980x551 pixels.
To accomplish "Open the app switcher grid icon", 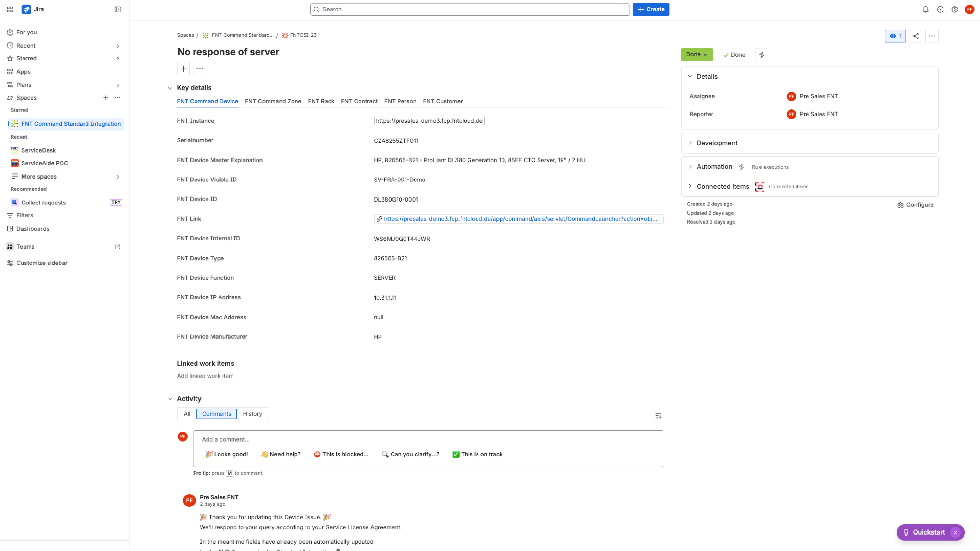I will point(10,9).
